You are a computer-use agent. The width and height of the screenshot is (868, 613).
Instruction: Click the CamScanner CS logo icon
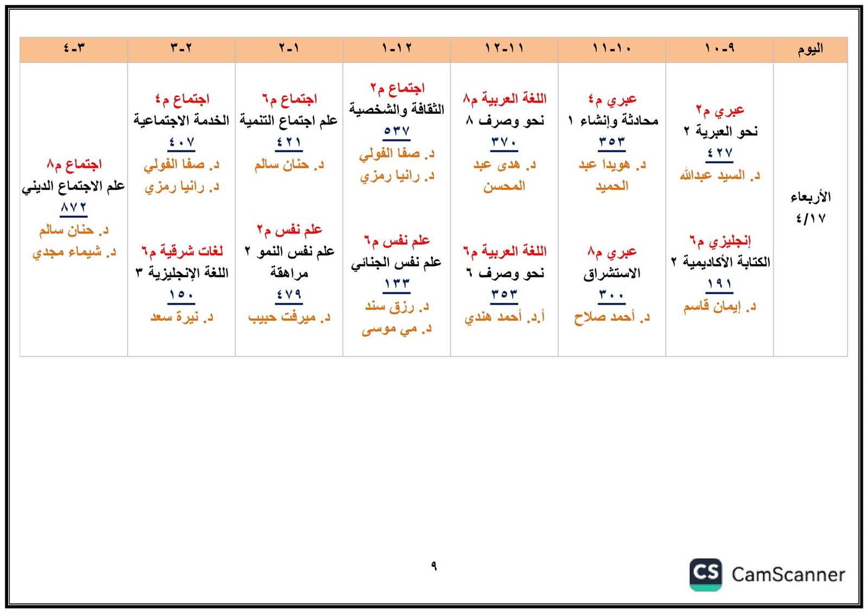click(x=705, y=574)
